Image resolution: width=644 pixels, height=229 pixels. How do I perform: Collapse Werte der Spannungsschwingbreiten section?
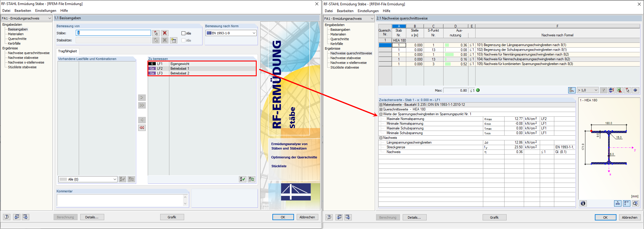tap(381, 114)
